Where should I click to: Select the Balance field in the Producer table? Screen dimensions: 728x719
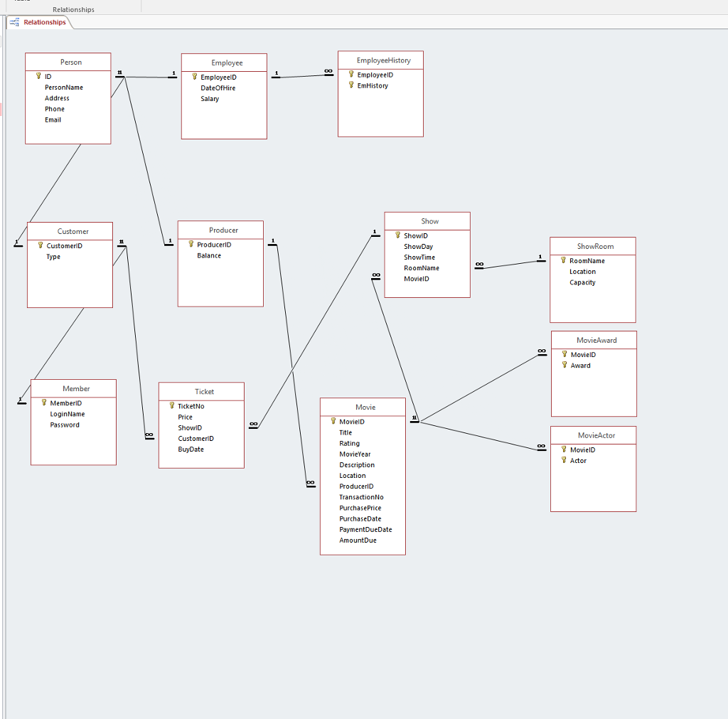click(x=209, y=255)
